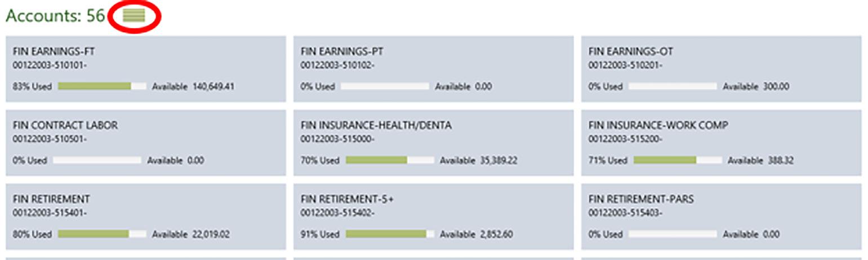Click the 80% Used progress bar
Screen dimensions: 868x260
[x=102, y=234]
